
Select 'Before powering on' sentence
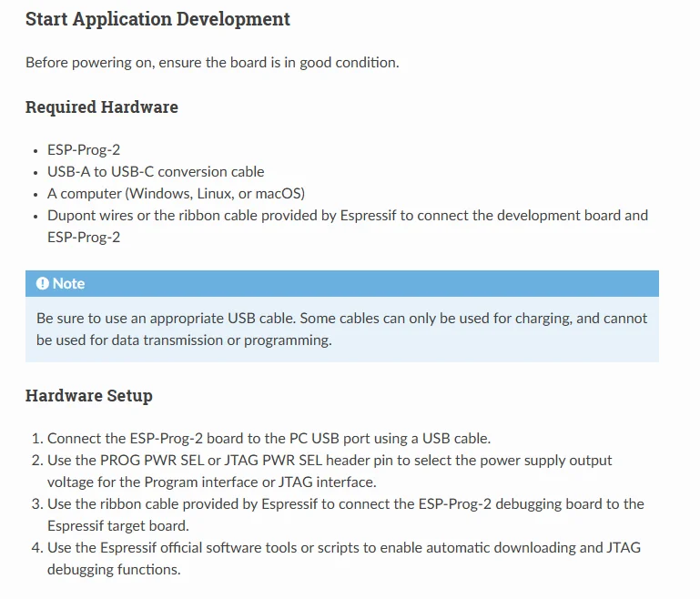[x=212, y=63]
